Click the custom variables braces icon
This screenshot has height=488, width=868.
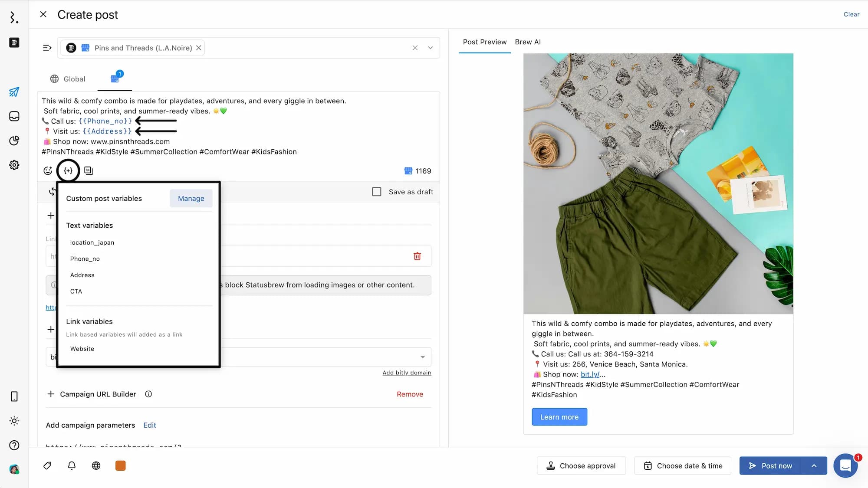tap(68, 171)
